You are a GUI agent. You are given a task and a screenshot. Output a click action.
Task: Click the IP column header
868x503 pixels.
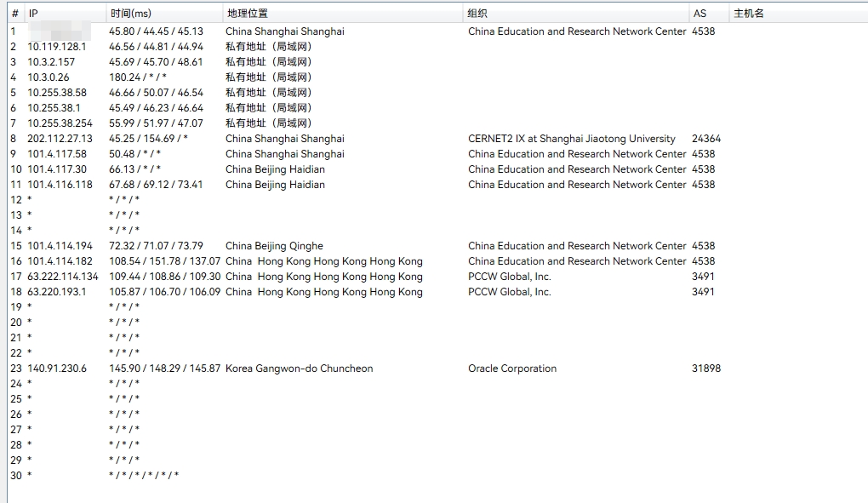(33, 14)
